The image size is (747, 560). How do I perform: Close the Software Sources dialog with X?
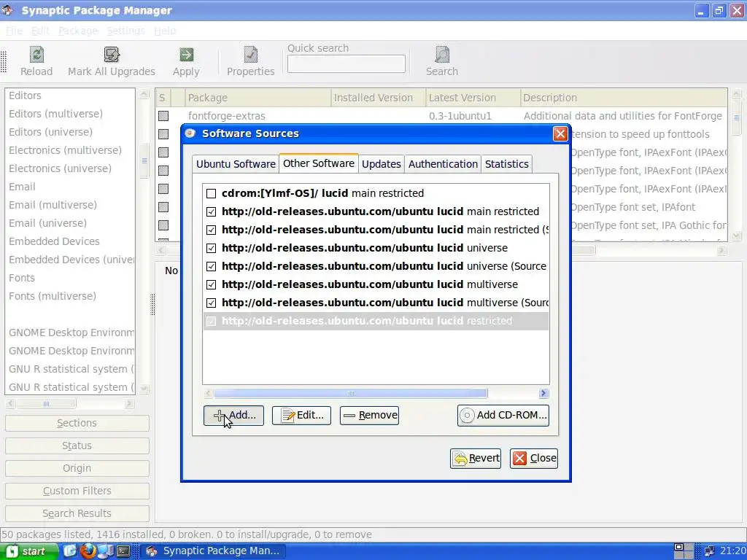click(560, 134)
